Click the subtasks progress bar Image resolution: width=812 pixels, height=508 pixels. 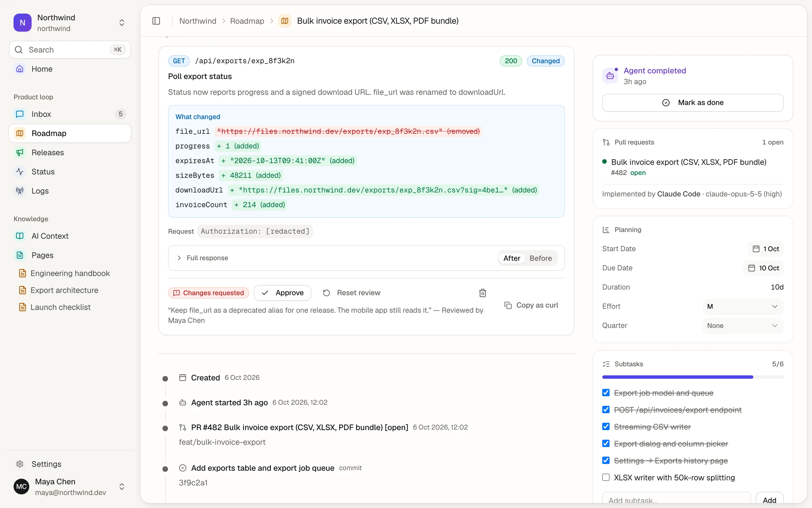point(692,377)
